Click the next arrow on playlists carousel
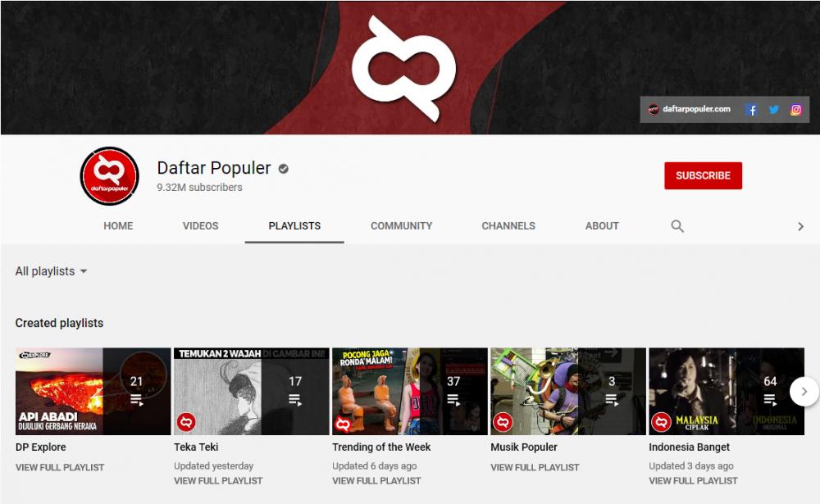This screenshot has width=820, height=504. (804, 391)
